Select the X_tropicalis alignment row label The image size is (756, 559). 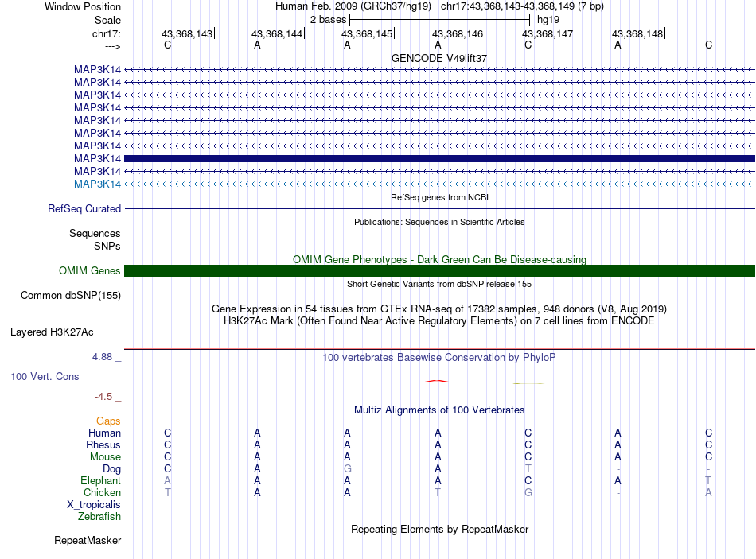click(x=94, y=505)
